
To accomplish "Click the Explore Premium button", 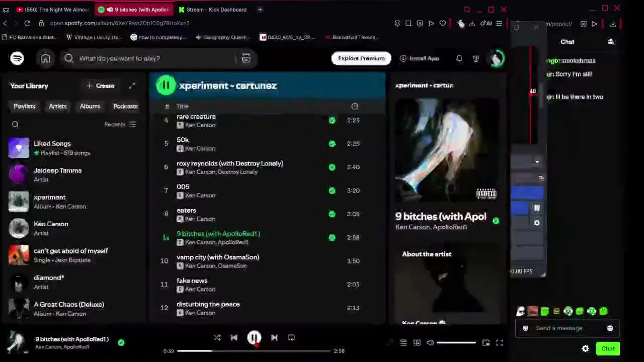I will pyautogui.click(x=361, y=58).
